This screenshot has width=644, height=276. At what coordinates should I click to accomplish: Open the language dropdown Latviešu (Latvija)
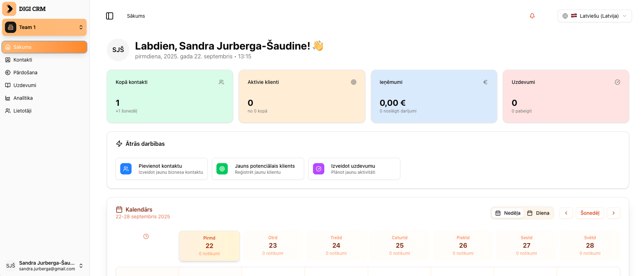point(594,16)
